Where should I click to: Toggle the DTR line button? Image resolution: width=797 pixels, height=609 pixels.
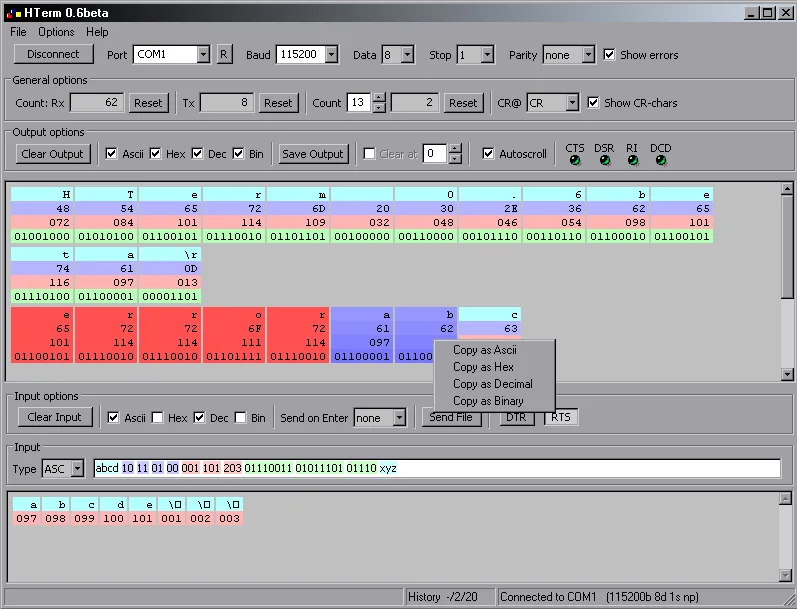[x=516, y=417]
